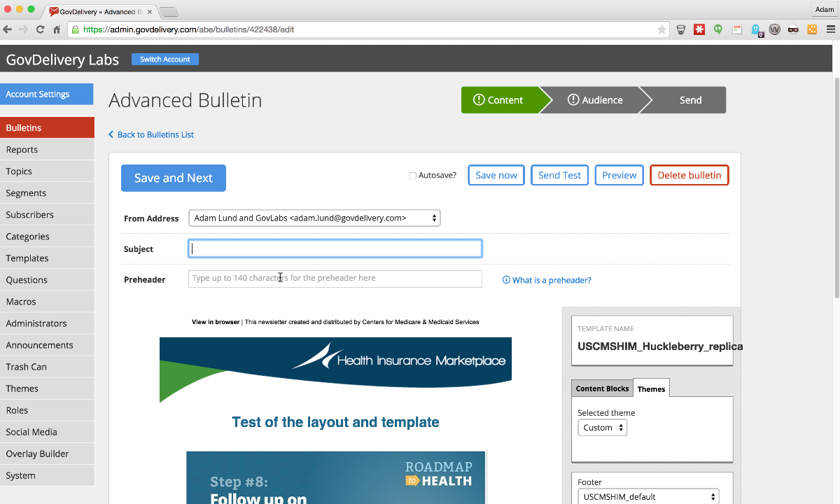The width and height of the screenshot is (840, 504).
Task: Open Questions in sidebar
Action: click(47, 279)
